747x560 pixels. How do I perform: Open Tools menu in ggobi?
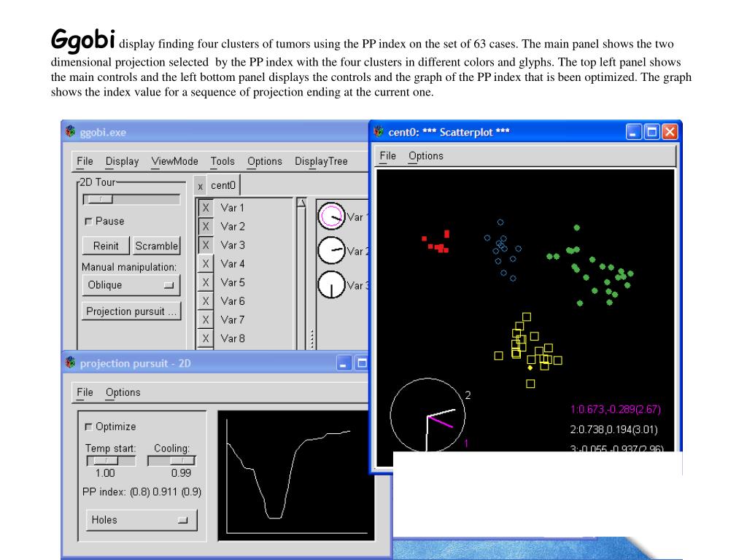(222, 161)
